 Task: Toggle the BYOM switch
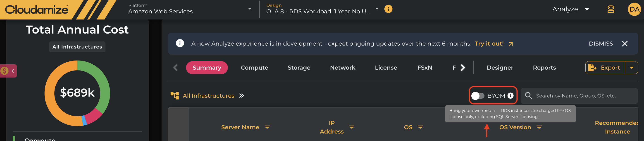[x=477, y=96]
